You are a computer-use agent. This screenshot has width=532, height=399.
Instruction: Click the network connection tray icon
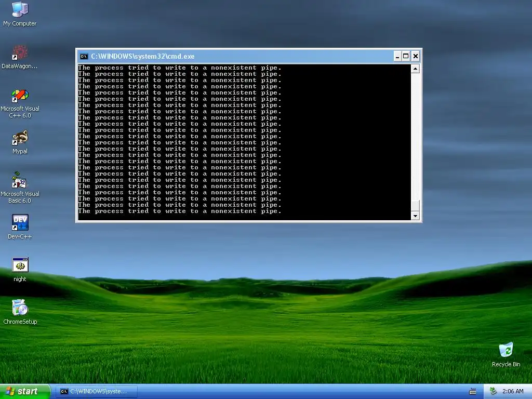tap(494, 392)
